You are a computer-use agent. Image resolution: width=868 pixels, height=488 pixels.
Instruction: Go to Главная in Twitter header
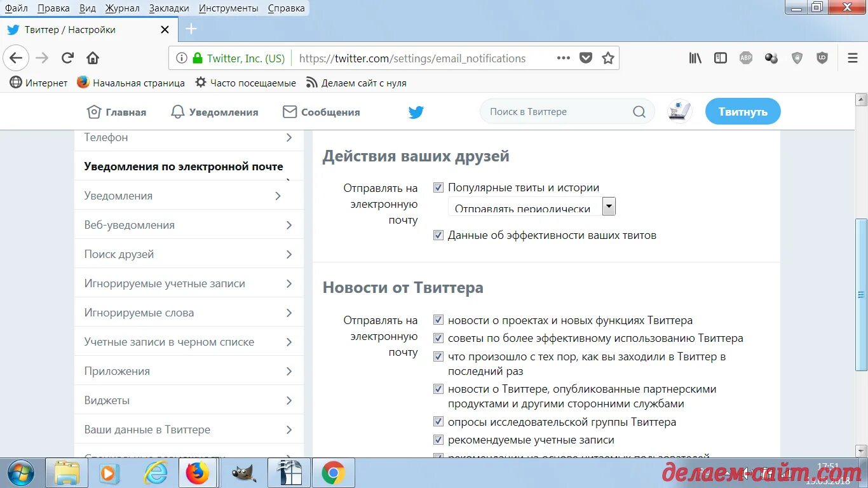(116, 112)
